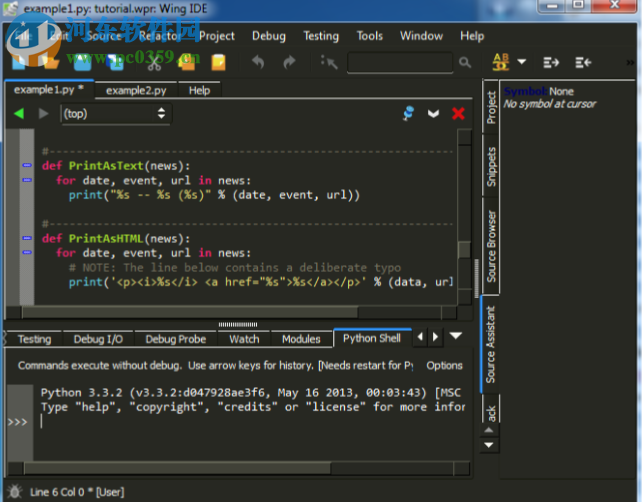
Task: Click the Python Shell Options button
Action: tap(444, 365)
